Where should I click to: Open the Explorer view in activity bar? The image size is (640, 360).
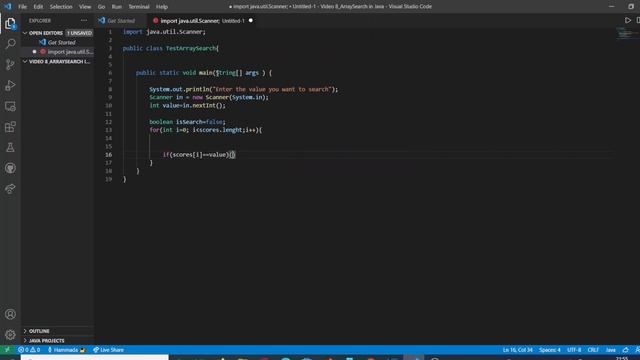point(10,24)
